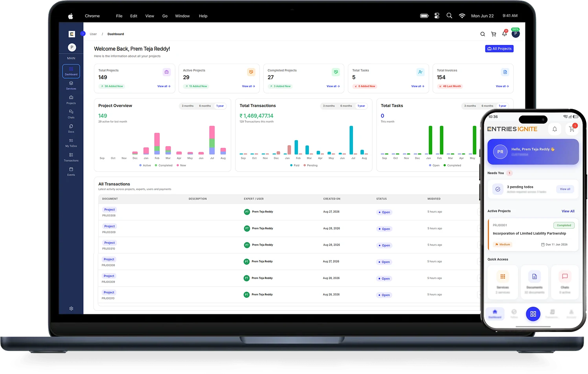The height and width of the screenshot is (374, 588).
Task: Tap View all for pending todos on phone
Action: pos(565,189)
